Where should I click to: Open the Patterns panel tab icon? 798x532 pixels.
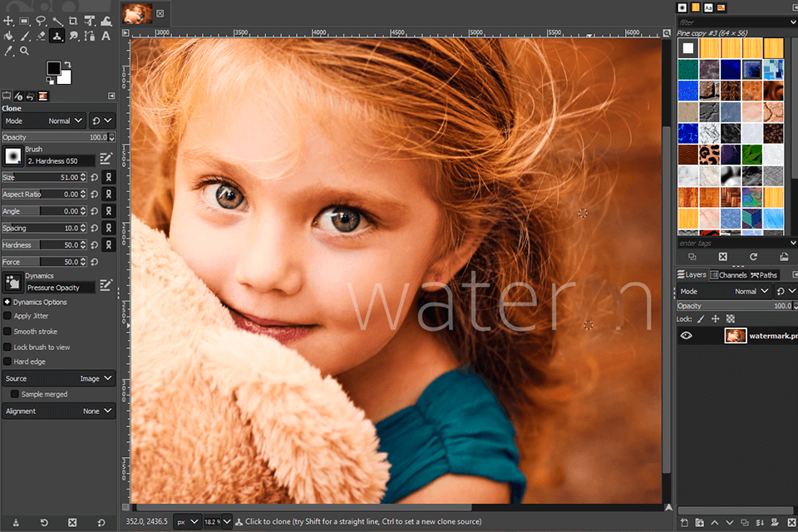[x=697, y=7]
